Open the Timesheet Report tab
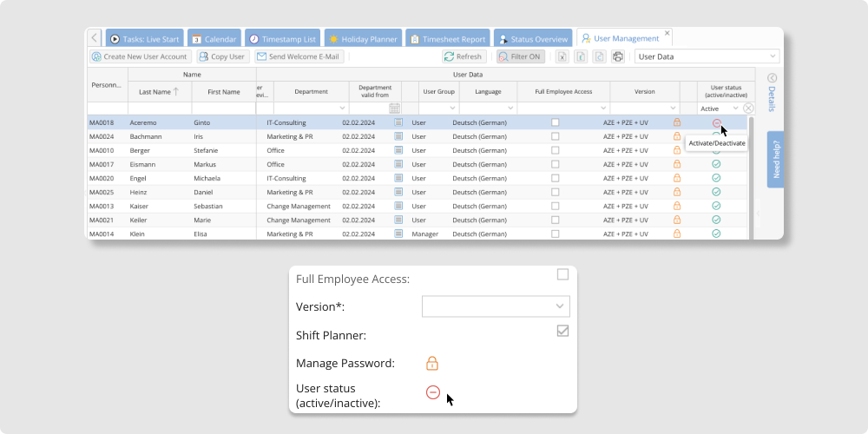 click(448, 39)
